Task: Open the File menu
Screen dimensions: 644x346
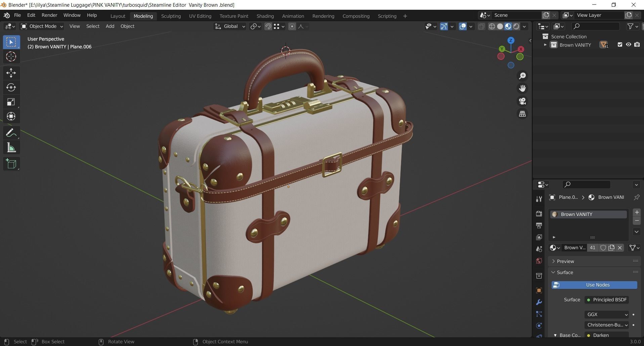Action: point(17,15)
